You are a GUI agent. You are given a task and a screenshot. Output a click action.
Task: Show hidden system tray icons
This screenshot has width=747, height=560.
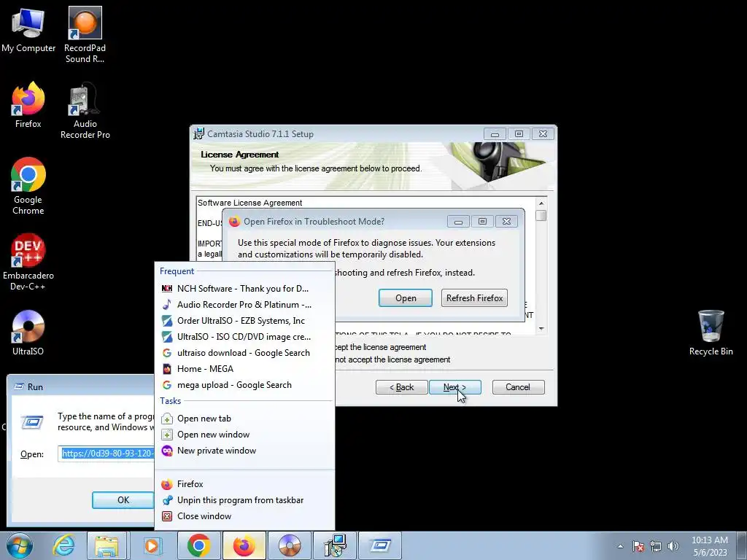620,546
